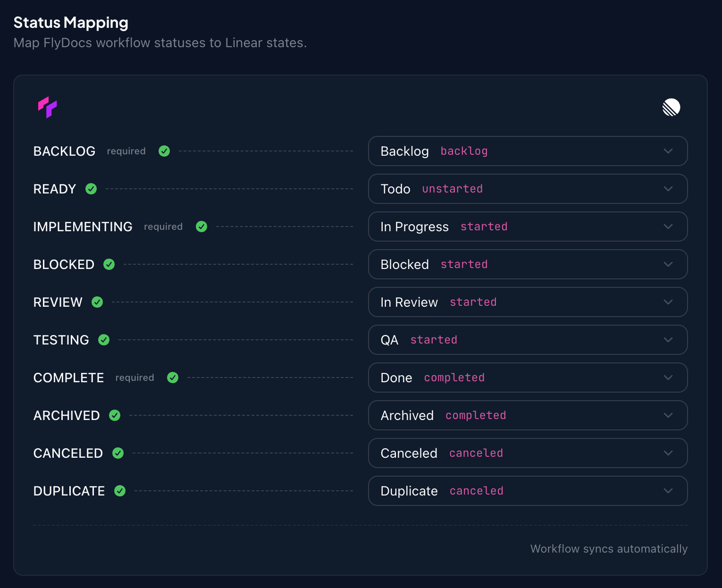722x588 pixels.
Task: Open the Done completed dropdown
Action: point(528,378)
